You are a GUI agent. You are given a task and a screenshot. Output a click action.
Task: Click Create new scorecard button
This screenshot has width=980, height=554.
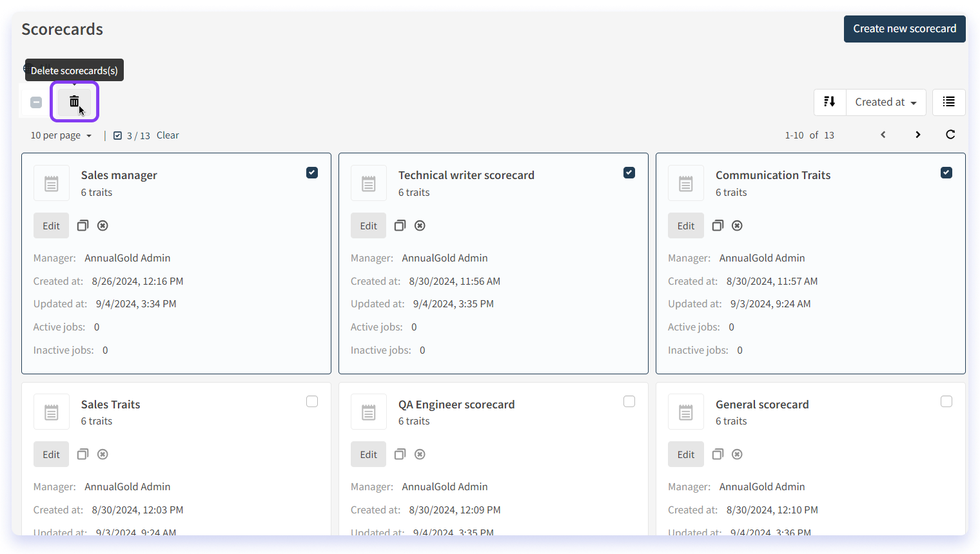(x=905, y=29)
